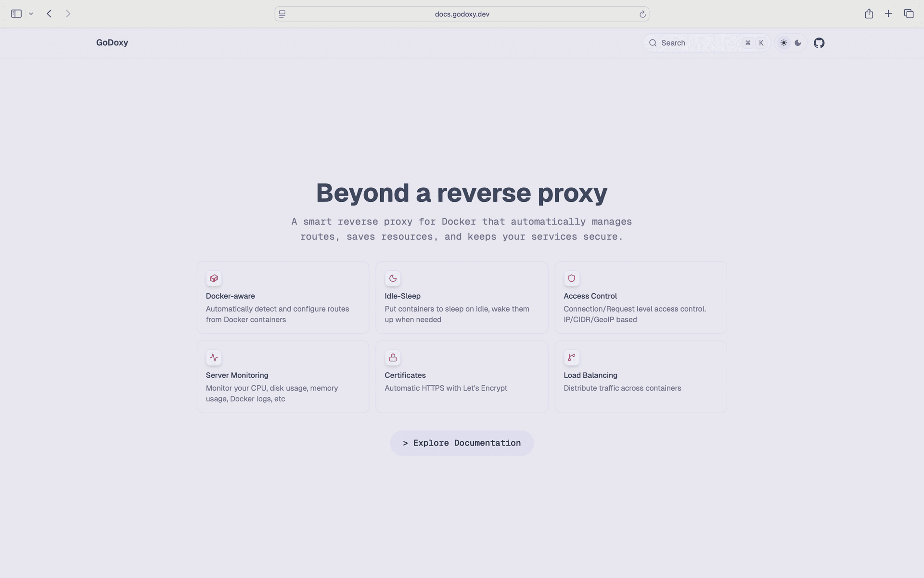This screenshot has height=578, width=924.
Task: Open the GitHub repository icon
Action: click(819, 43)
